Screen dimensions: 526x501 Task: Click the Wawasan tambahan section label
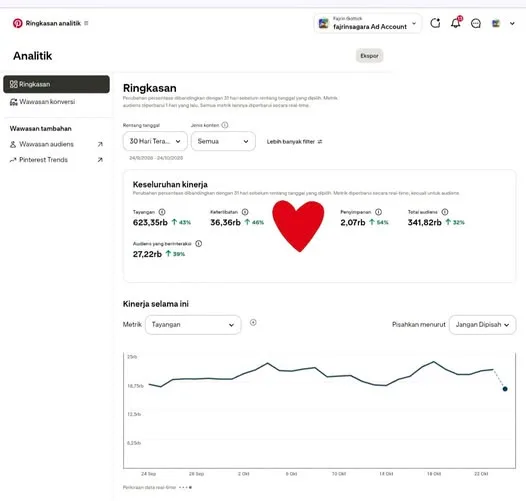click(41, 129)
